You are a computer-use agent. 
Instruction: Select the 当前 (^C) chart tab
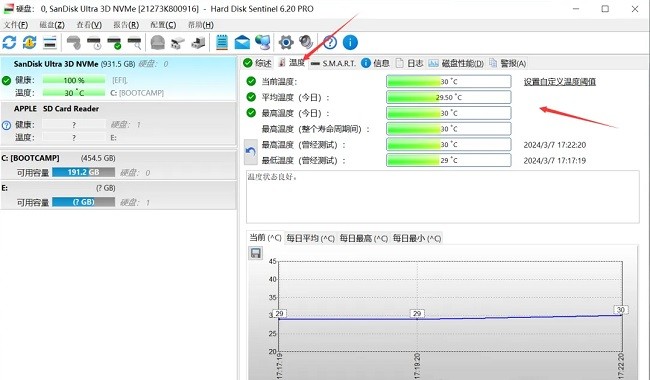tap(265, 238)
